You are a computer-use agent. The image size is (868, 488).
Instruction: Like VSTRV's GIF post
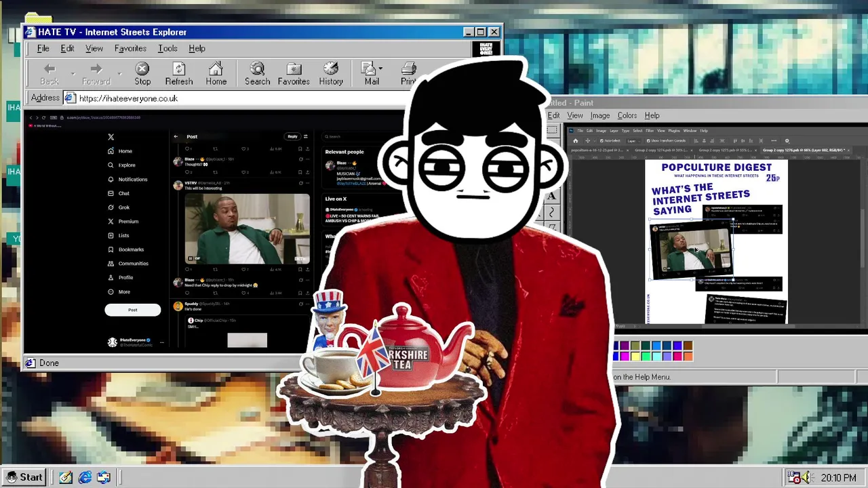coord(245,269)
